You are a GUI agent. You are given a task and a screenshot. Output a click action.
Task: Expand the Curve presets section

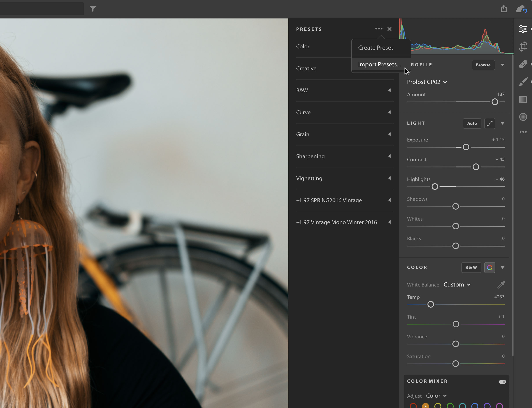389,112
